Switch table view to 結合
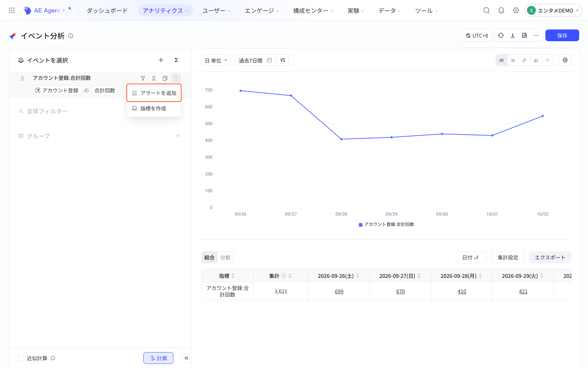 [209, 257]
